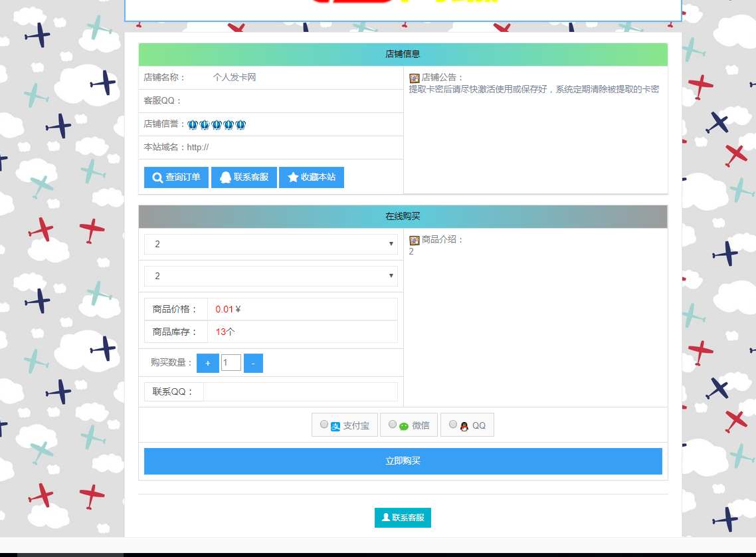Click the 在线购买 section header
The height and width of the screenshot is (557, 756).
pyautogui.click(x=402, y=216)
